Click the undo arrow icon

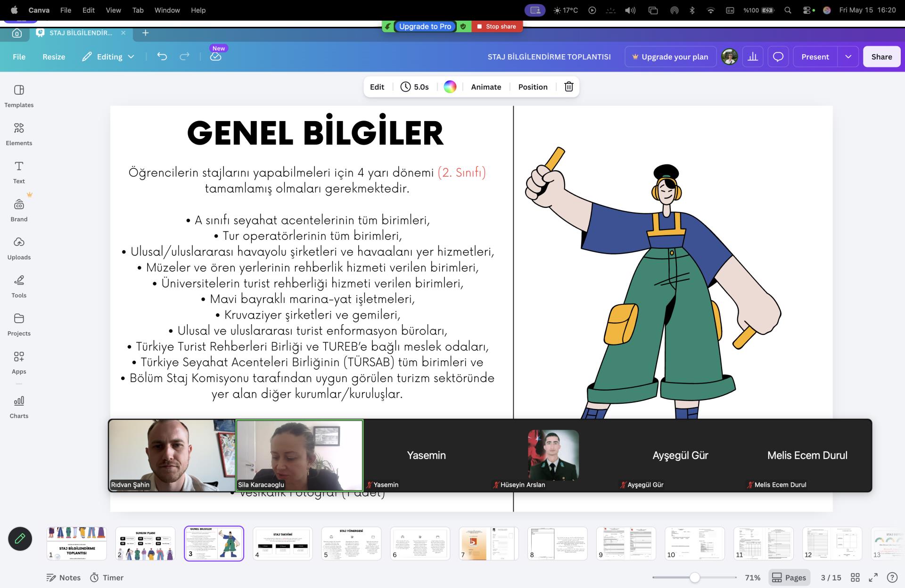(162, 57)
